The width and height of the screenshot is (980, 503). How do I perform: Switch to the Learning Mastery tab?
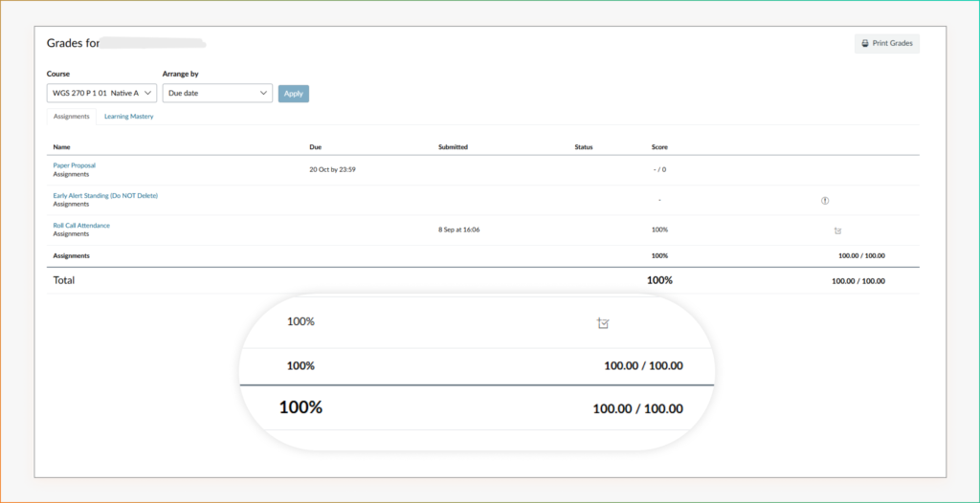tap(128, 117)
